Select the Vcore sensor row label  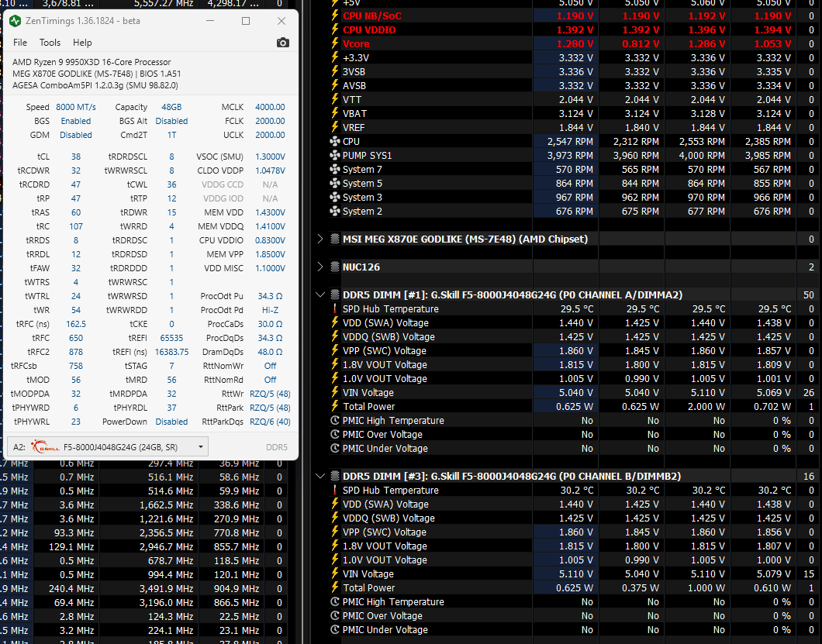356,43
